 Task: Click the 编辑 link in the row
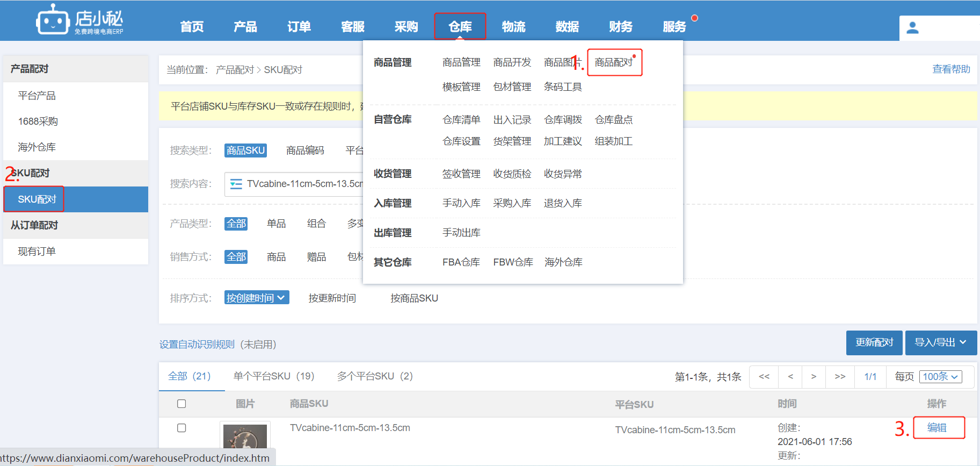tap(937, 428)
